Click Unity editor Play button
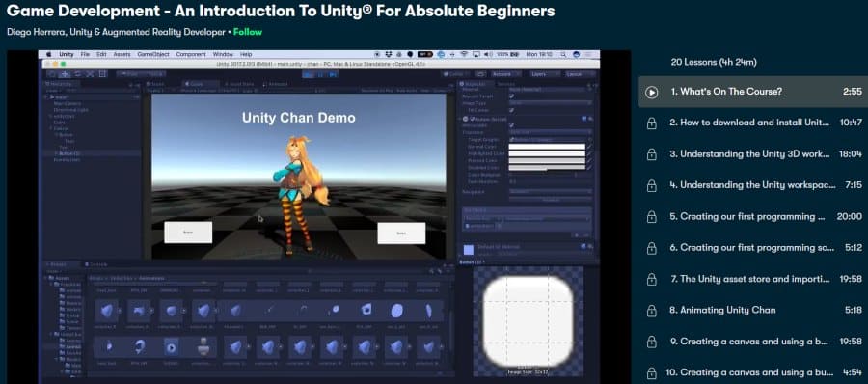 pos(308,74)
